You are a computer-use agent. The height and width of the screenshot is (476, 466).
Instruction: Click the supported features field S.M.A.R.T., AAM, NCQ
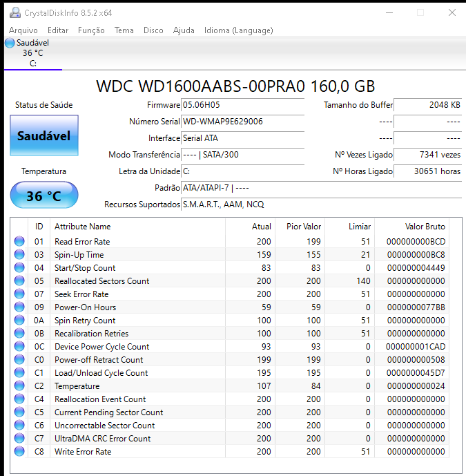coord(321,204)
